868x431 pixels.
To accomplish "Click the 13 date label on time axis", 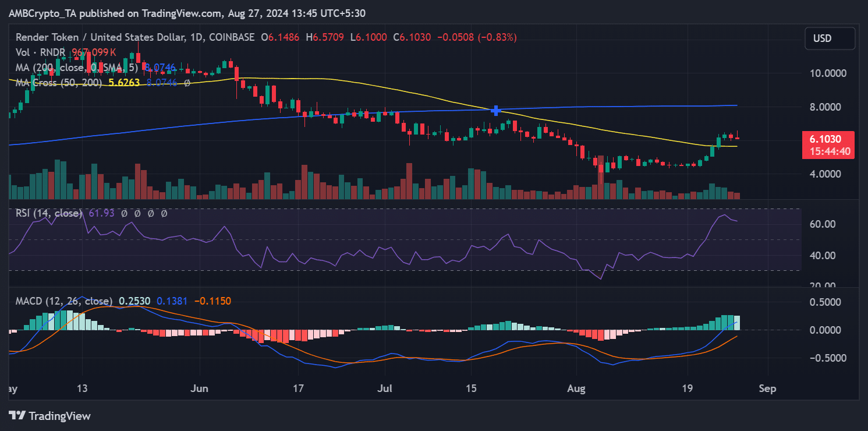I will (82, 389).
